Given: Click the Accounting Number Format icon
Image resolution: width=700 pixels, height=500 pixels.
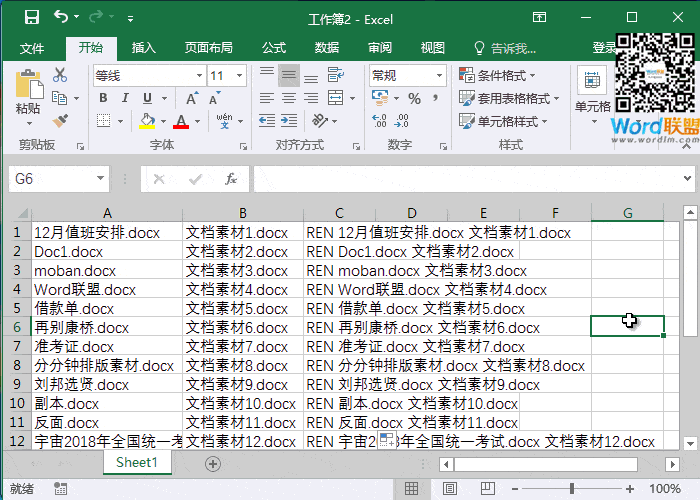Looking at the screenshot, I should pos(380,98).
